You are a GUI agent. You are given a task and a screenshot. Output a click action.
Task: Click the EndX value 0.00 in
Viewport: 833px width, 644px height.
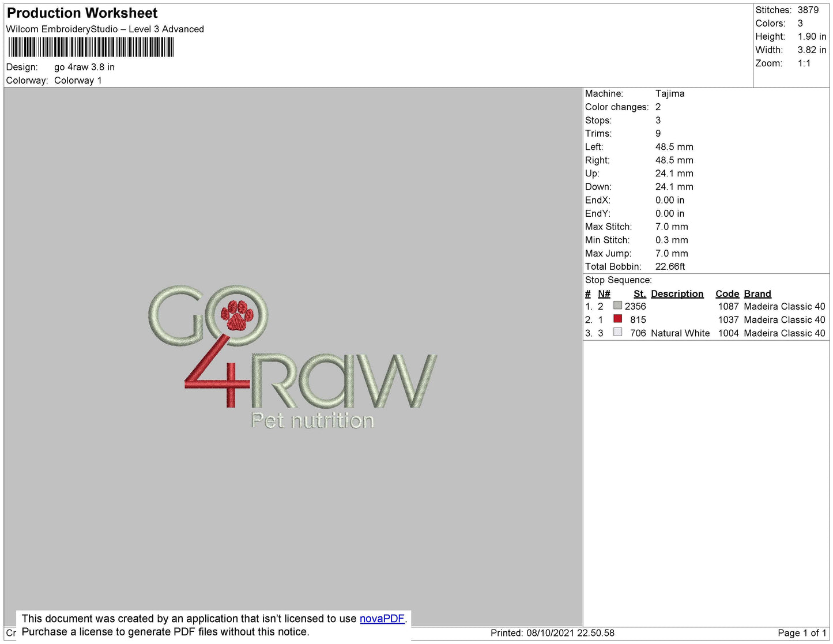(670, 200)
